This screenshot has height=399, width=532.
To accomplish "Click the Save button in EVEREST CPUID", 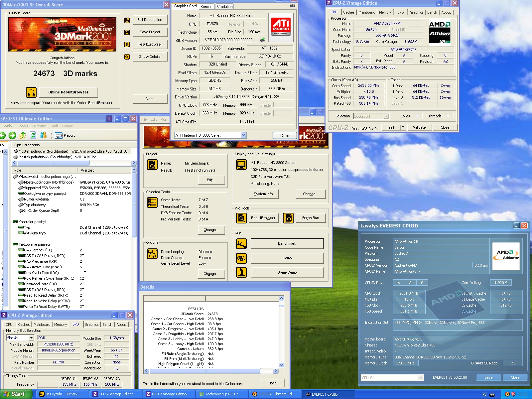I will [488, 377].
